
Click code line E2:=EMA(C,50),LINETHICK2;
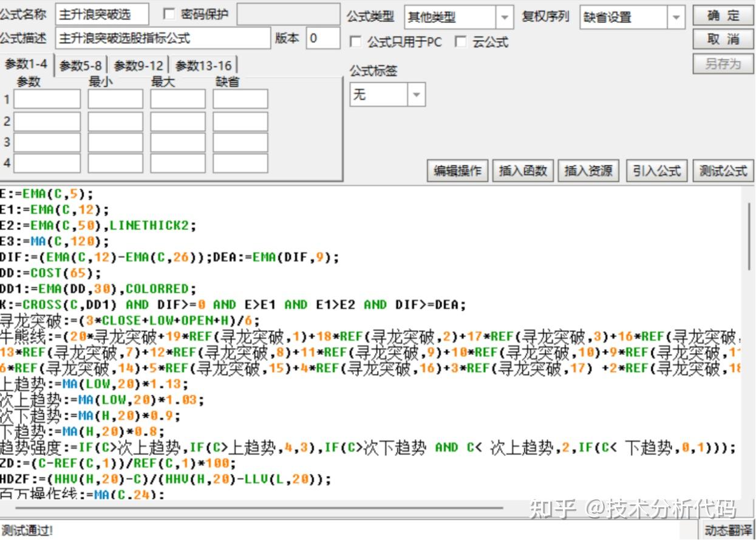pos(99,226)
